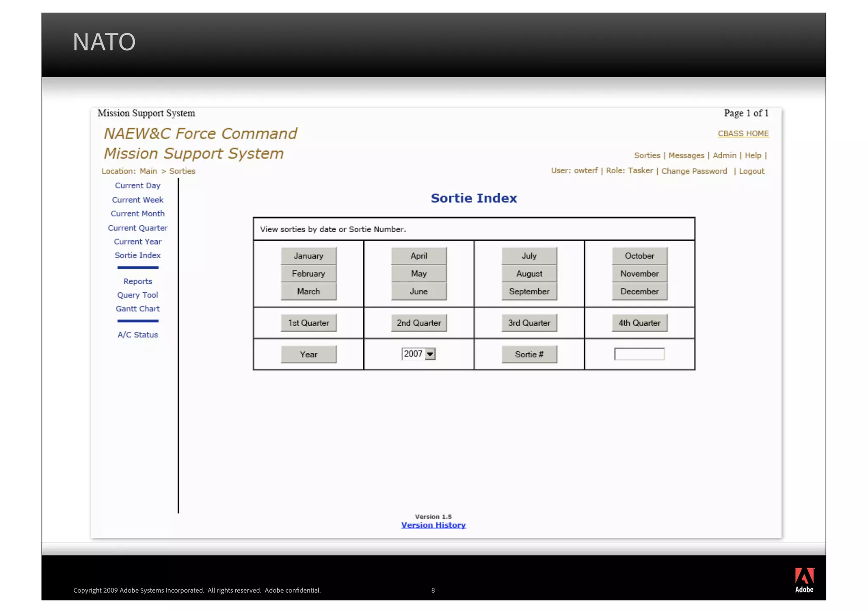Open the CBASS HOME link
The image size is (868, 613).
743,133
